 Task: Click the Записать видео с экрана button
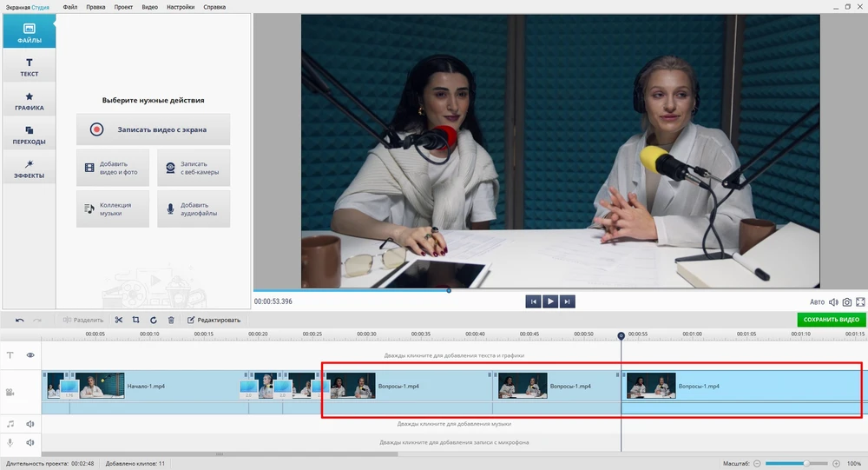[x=154, y=129]
